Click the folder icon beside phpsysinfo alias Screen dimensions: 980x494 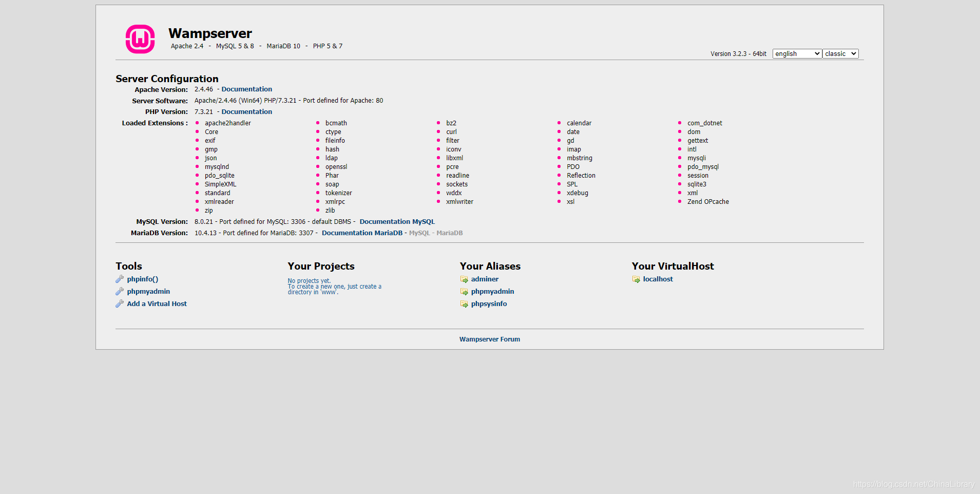click(464, 304)
